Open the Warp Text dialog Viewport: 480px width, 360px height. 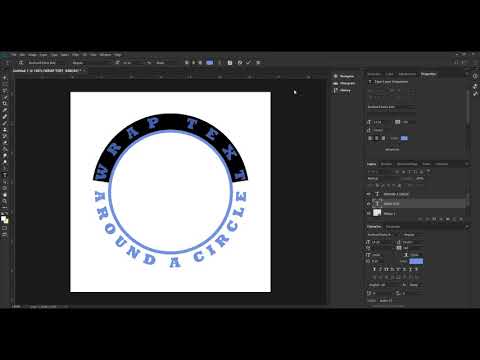tap(219, 62)
